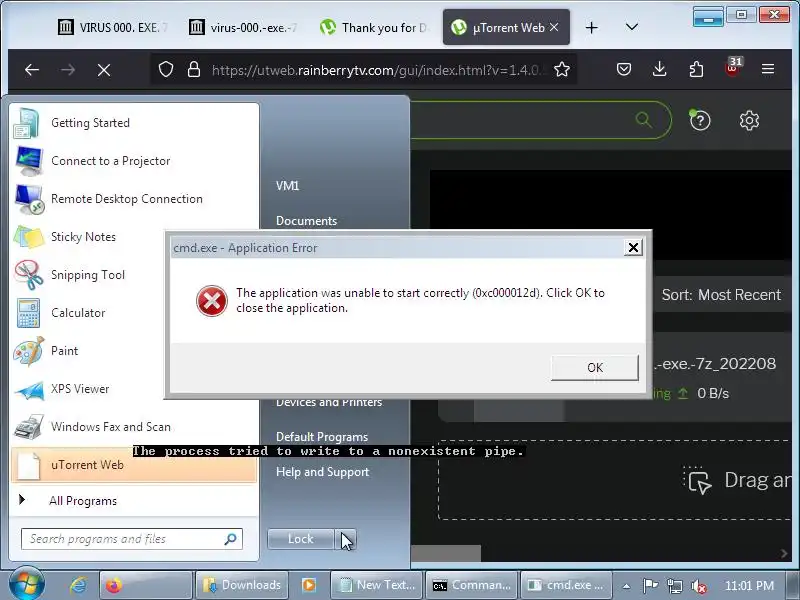Open Default Programs link
Image resolution: width=800 pixels, height=600 pixels.
point(322,437)
